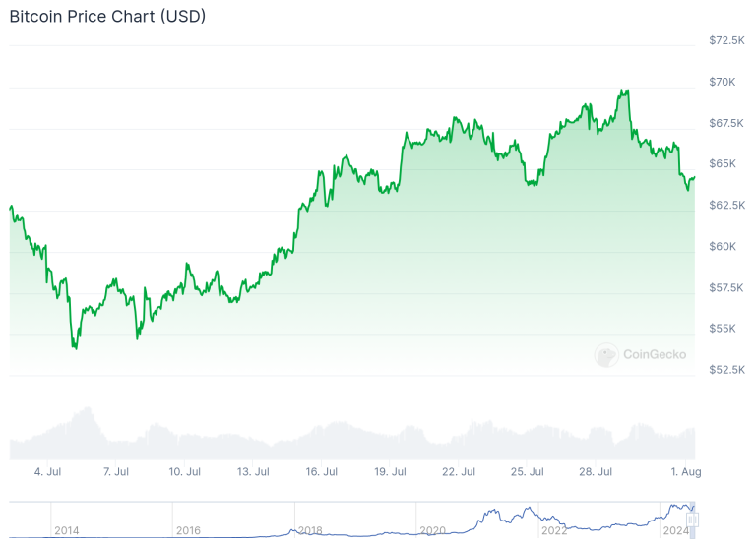Click the $70K price axis label
This screenshot has height=552, width=756.
coord(723,82)
